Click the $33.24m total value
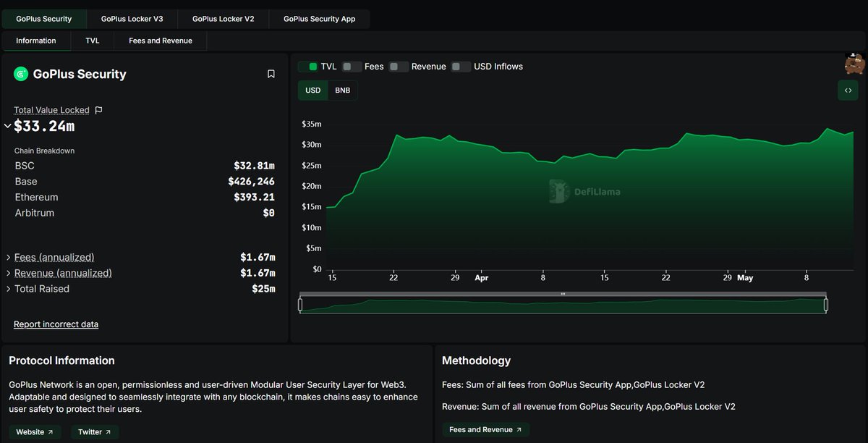The height and width of the screenshot is (443, 868). click(44, 126)
